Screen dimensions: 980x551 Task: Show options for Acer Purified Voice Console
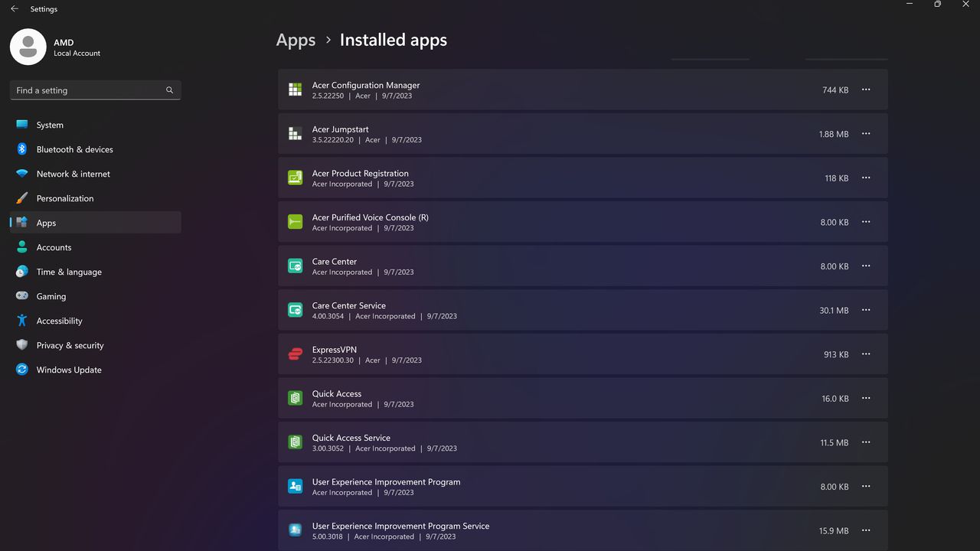866,222
